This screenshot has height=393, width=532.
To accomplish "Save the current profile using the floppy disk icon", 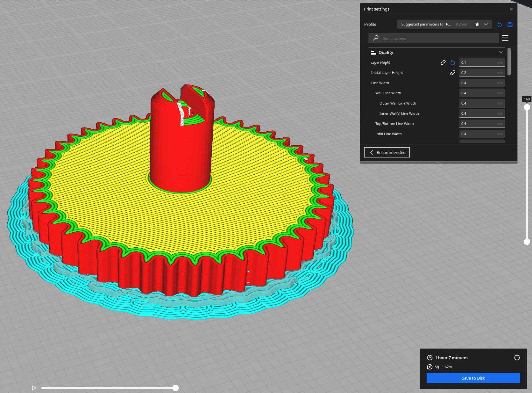I will point(510,25).
